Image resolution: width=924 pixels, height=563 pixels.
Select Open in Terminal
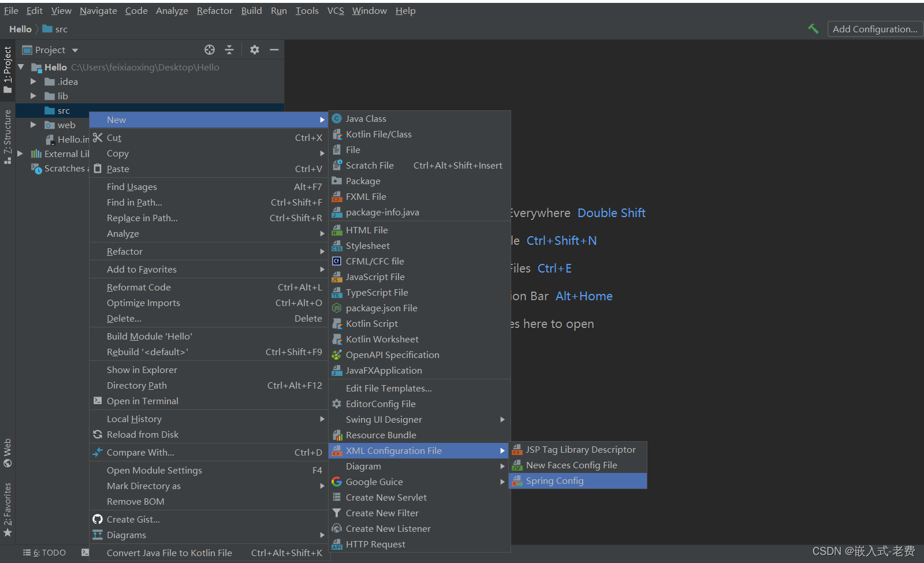pos(143,401)
